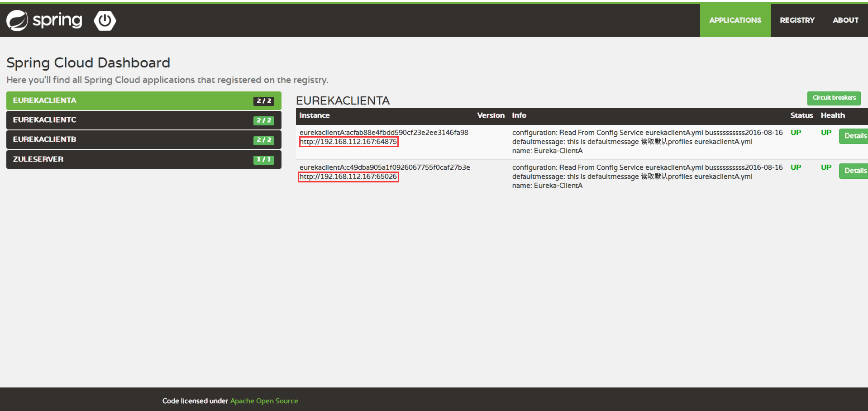Switch to the REGISTRY tab

(x=797, y=20)
